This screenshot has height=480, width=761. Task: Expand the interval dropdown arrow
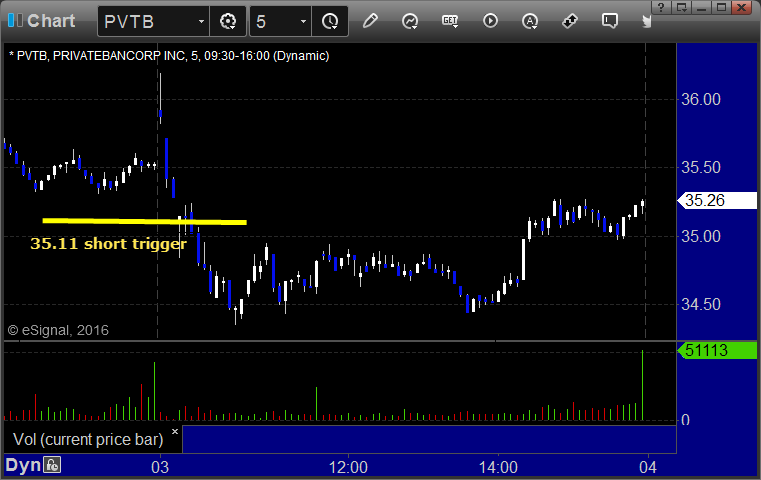[303, 21]
